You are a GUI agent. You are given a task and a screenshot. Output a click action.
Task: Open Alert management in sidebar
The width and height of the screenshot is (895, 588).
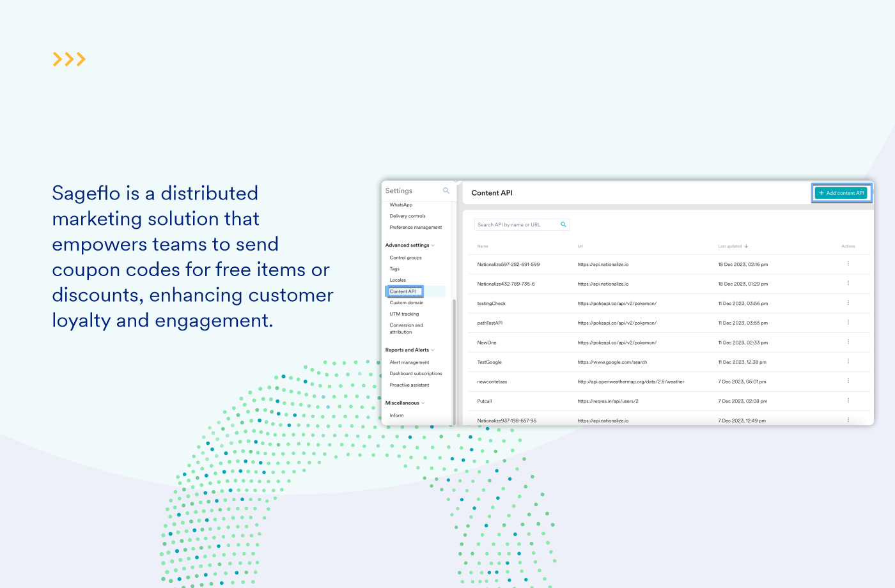tap(409, 362)
